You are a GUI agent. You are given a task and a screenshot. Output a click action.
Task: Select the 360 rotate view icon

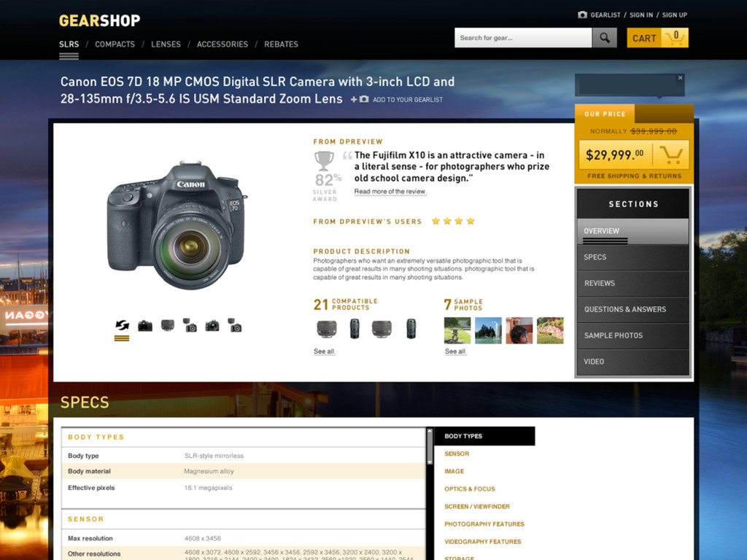coord(122,325)
